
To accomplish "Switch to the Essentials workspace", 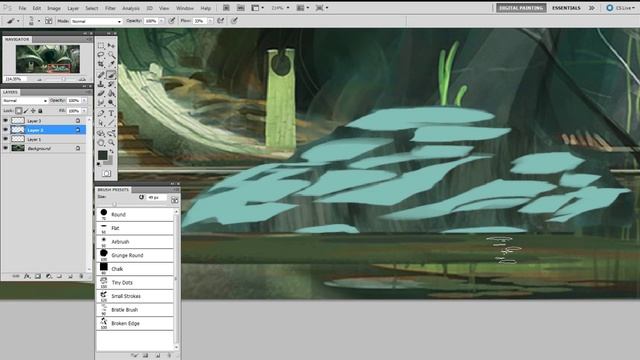I will 566,8.
